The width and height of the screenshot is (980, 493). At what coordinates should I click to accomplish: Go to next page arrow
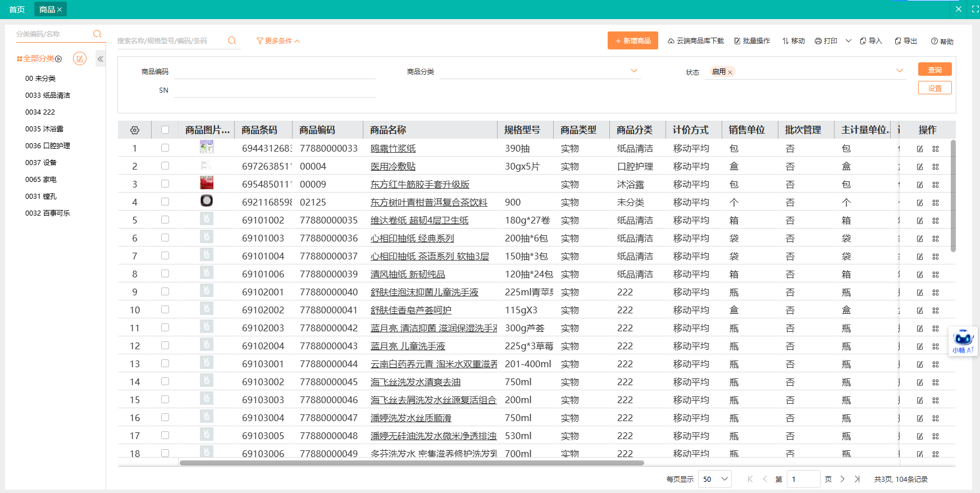click(842, 479)
